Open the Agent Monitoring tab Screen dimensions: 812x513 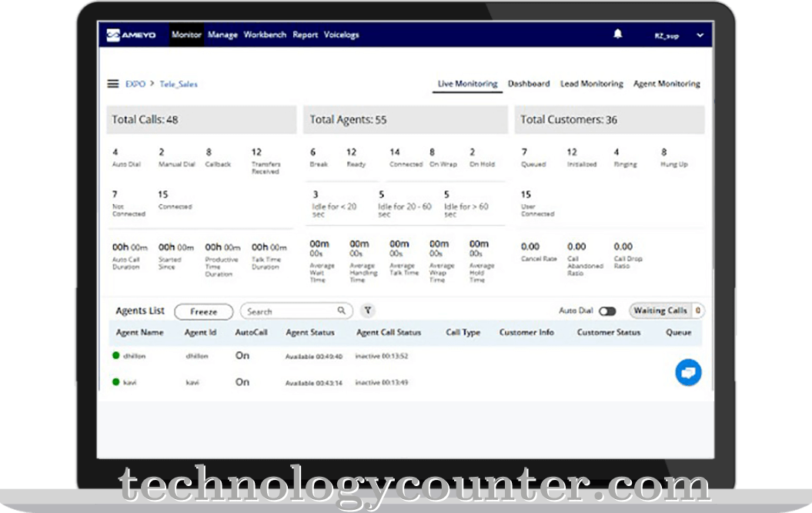click(x=667, y=83)
